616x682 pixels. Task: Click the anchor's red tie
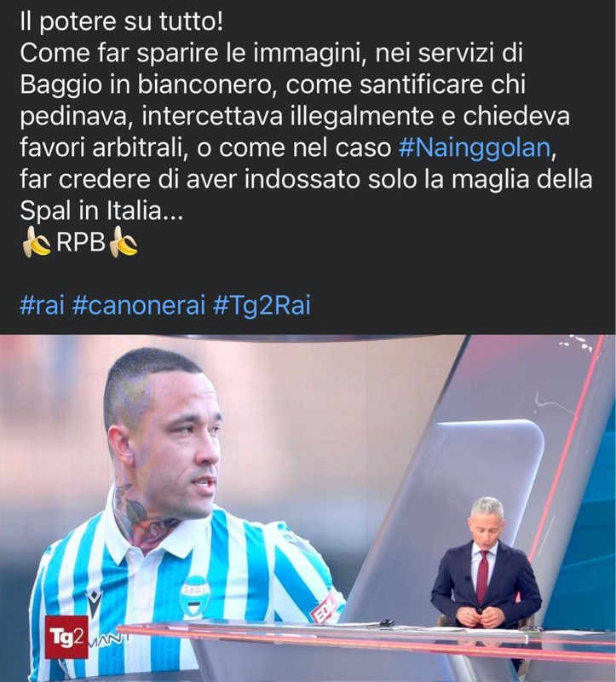482,576
